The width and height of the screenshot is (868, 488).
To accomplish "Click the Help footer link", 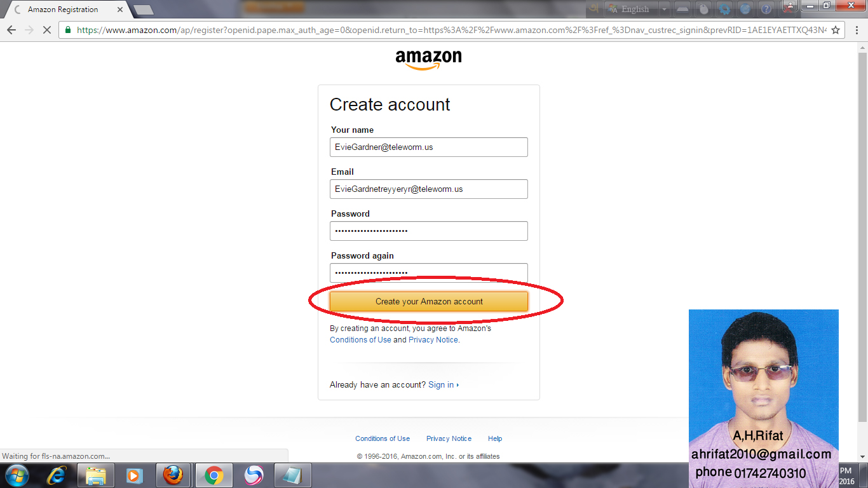I will coord(495,438).
